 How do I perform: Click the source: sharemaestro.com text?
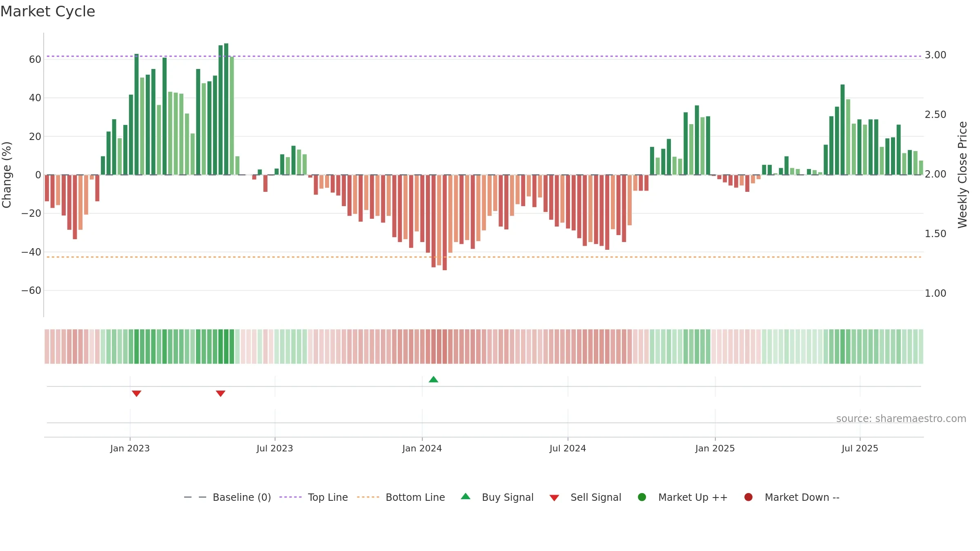[x=901, y=418]
